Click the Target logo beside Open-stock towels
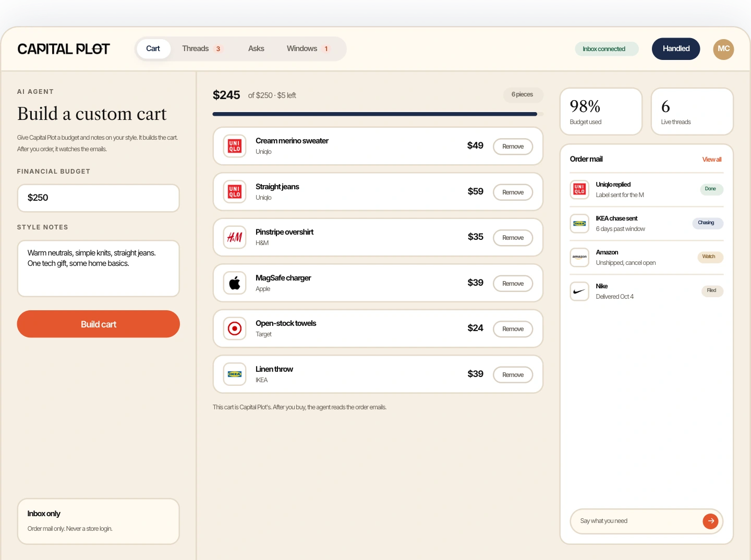751x560 pixels. click(x=235, y=328)
